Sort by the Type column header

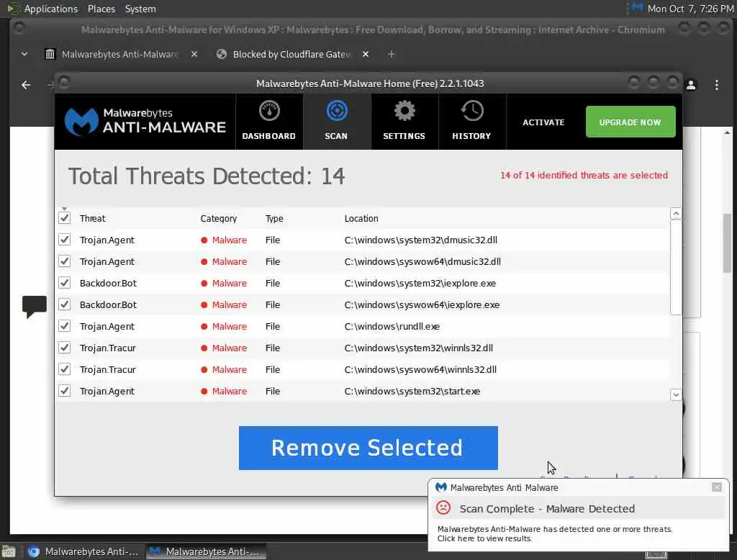click(x=274, y=219)
